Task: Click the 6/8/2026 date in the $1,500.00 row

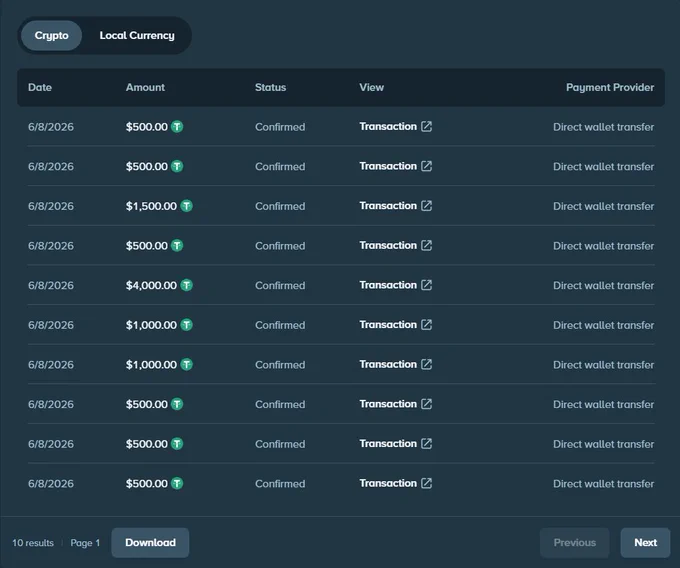Action: point(51,206)
